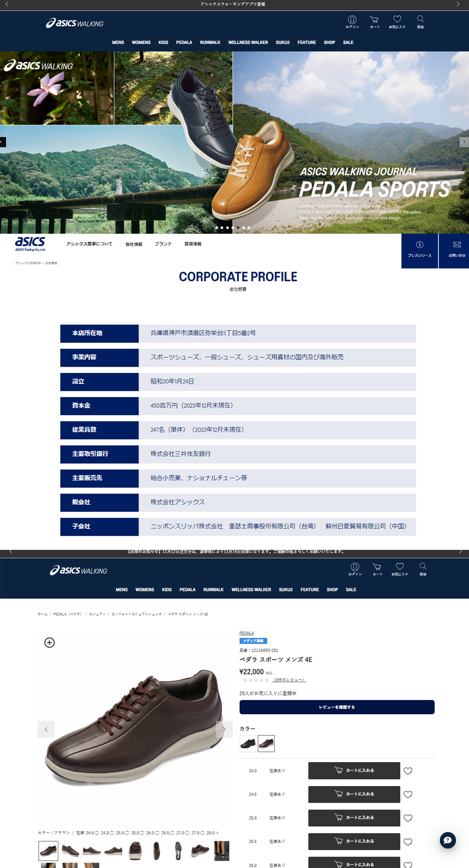Click login icon in product page header
This screenshot has height=868, width=469.
[x=355, y=569]
